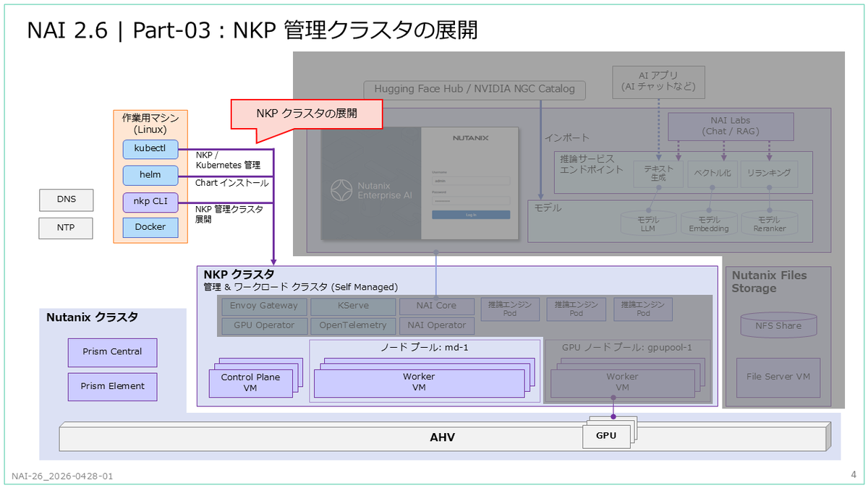
Task: Click the Log In button in Nutanix login screenshot
Action: (x=471, y=215)
